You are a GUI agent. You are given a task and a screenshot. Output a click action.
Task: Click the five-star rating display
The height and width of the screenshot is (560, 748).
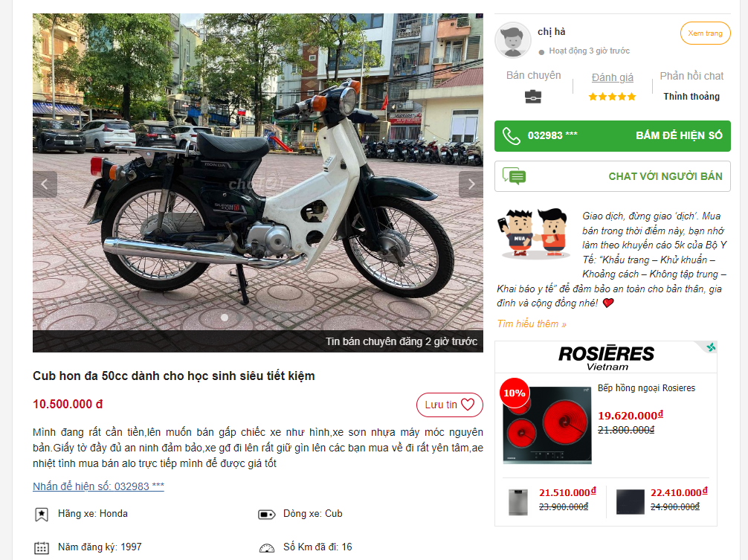point(612,97)
